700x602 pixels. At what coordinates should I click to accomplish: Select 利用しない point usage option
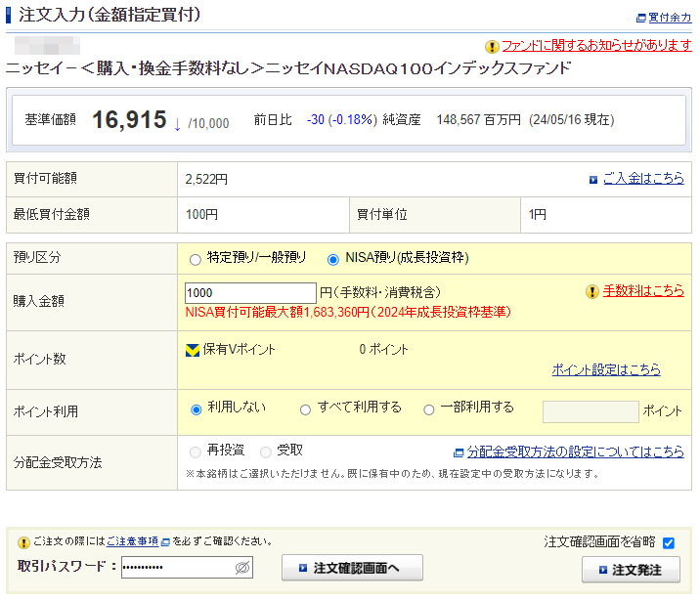click(197, 409)
